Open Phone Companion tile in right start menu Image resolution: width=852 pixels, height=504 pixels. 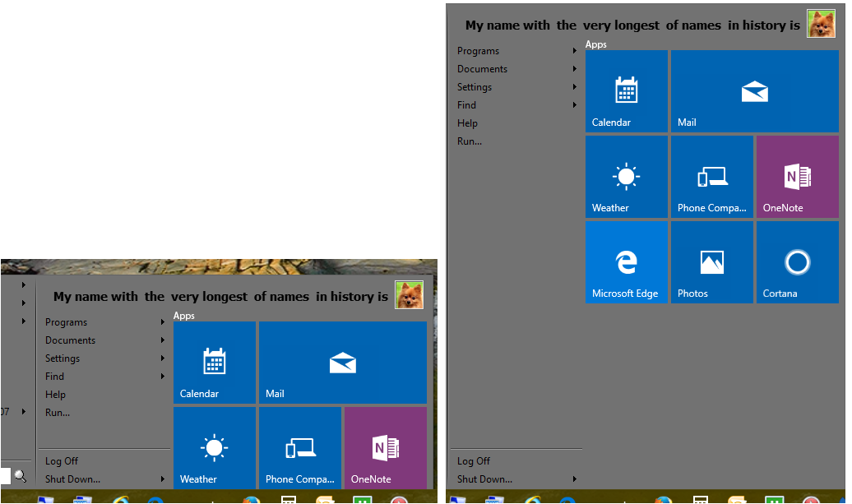point(711,177)
